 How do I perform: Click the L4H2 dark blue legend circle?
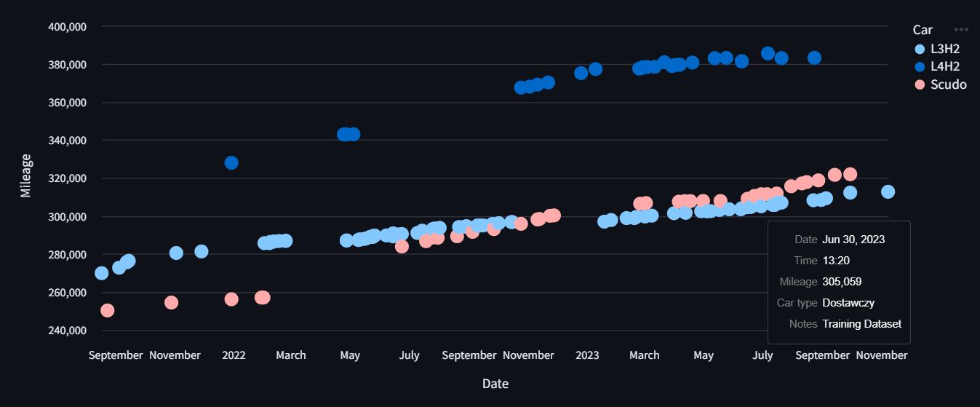[x=920, y=67]
